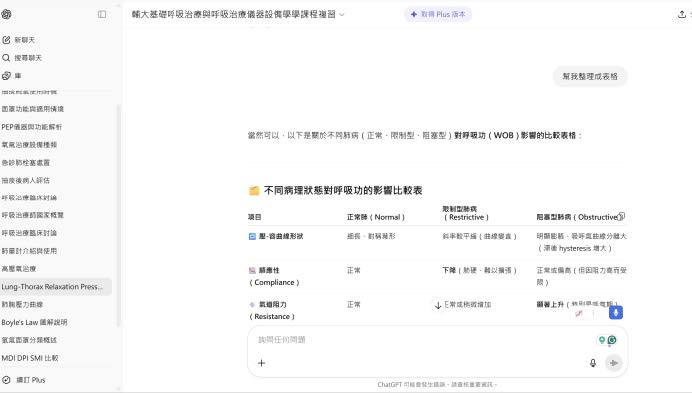Open the 氧氣治療設備種類 chat
Screen dimensions: 692x393
coord(29,144)
